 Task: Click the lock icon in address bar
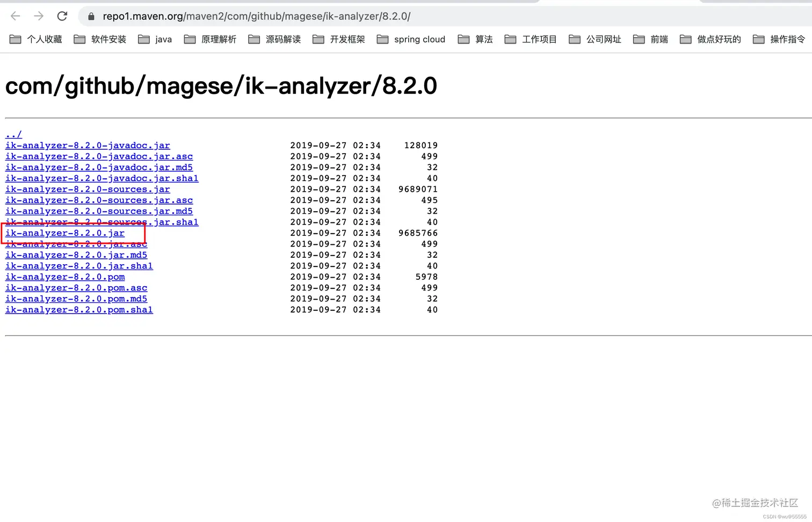click(91, 17)
